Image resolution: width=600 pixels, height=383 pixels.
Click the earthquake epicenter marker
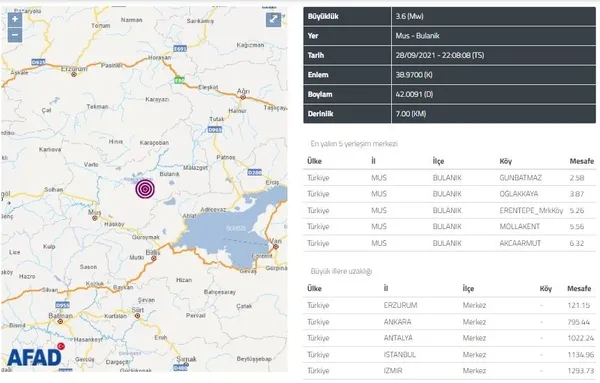click(145, 189)
